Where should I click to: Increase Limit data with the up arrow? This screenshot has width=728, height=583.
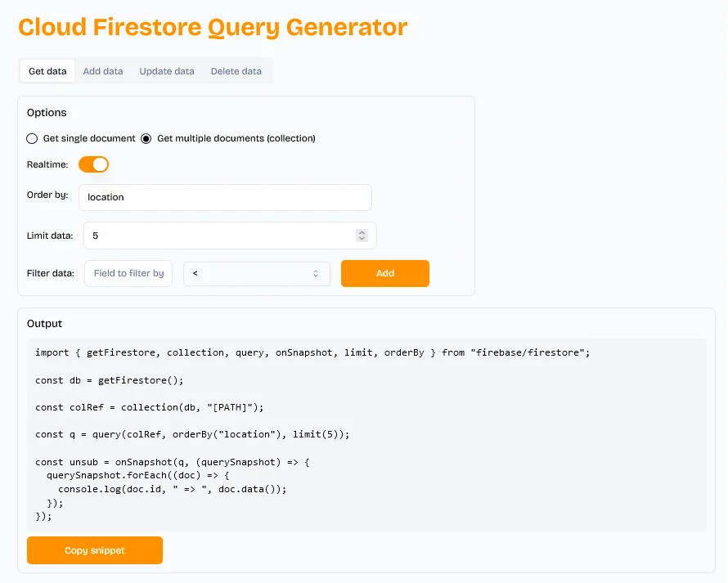362,232
